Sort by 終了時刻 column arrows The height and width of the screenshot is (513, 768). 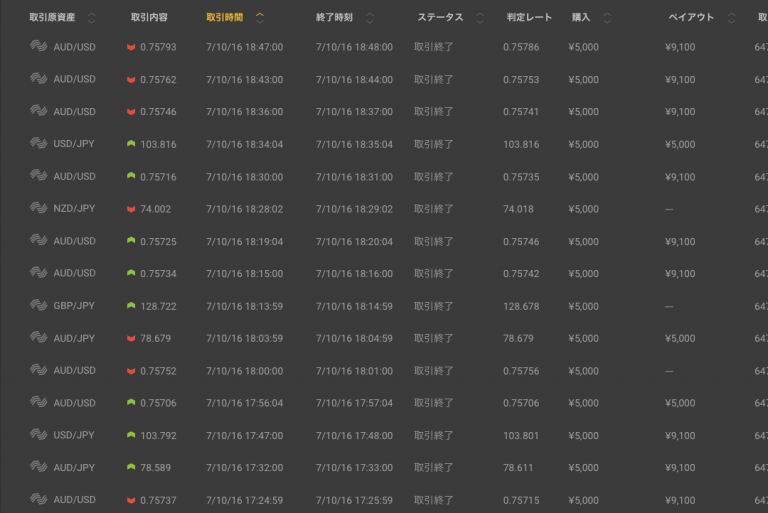pyautogui.click(x=370, y=18)
